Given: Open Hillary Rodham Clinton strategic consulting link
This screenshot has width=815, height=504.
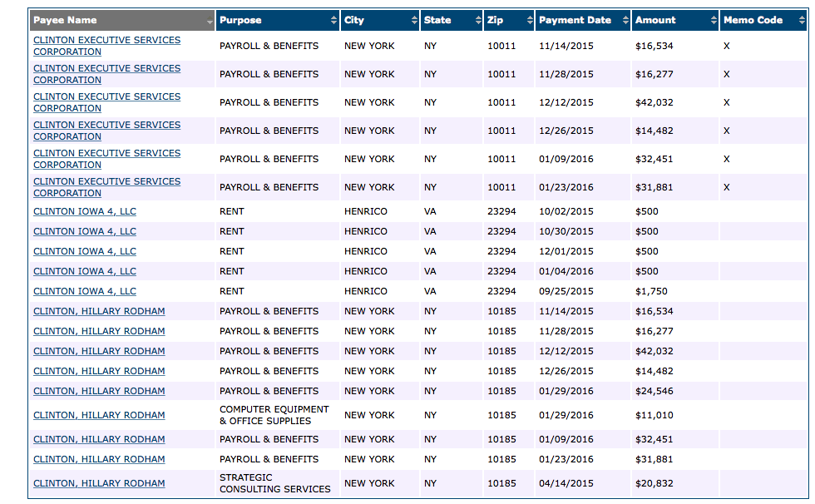Looking at the screenshot, I should point(99,483).
